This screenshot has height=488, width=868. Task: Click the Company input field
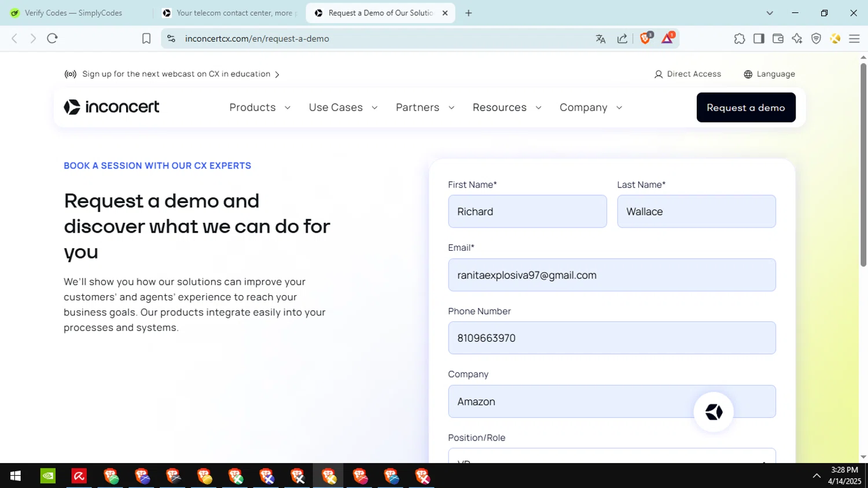(x=612, y=402)
